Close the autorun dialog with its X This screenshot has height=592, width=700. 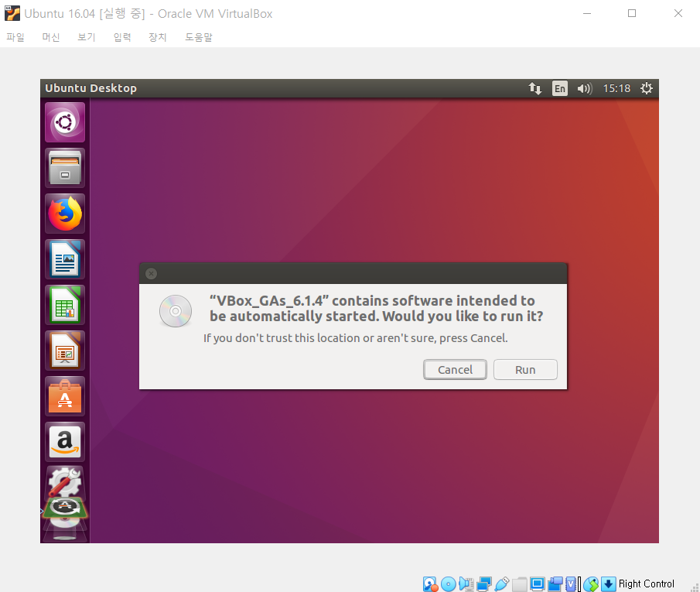point(152,273)
